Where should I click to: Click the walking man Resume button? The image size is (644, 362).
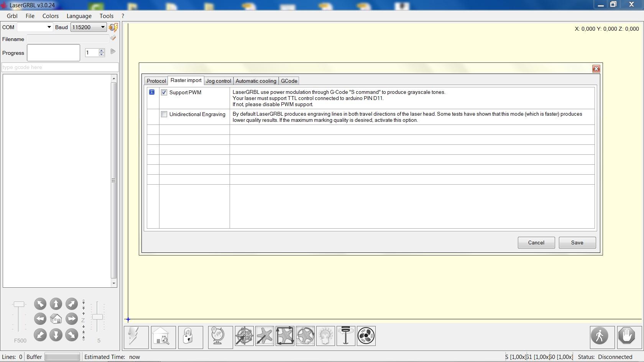pos(602,337)
